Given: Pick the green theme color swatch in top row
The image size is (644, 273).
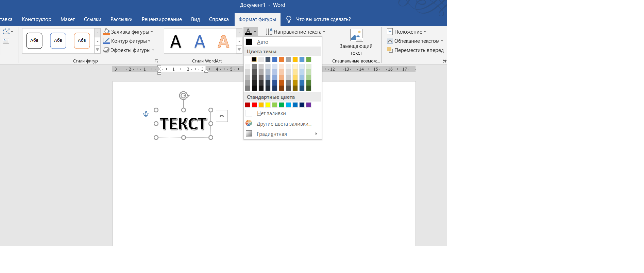Looking at the screenshot, I should (309, 59).
